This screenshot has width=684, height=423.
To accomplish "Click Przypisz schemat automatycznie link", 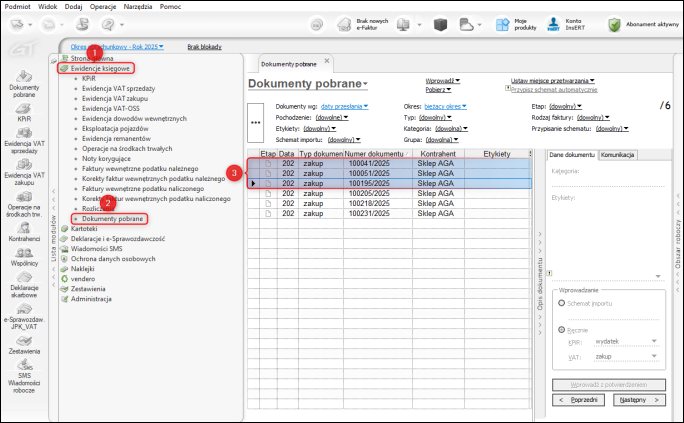I will pyautogui.click(x=554, y=90).
